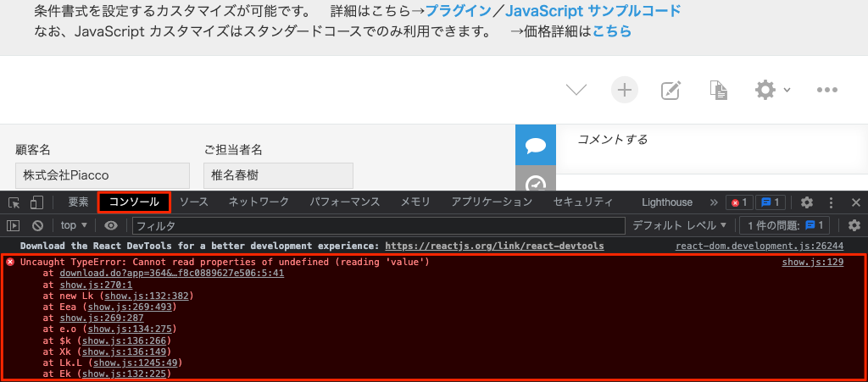Toggle the device toolbar icon in DevTools
Screen dimensions: 868x382
click(x=36, y=202)
